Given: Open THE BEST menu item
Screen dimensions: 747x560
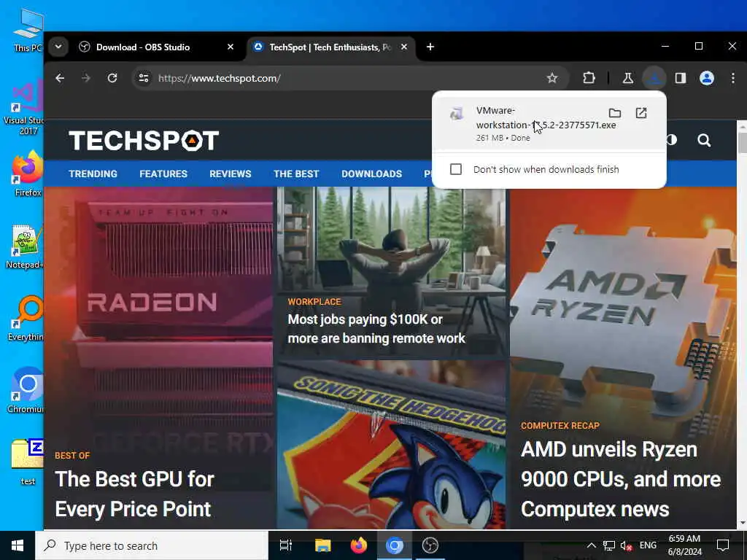Looking at the screenshot, I should coord(296,174).
